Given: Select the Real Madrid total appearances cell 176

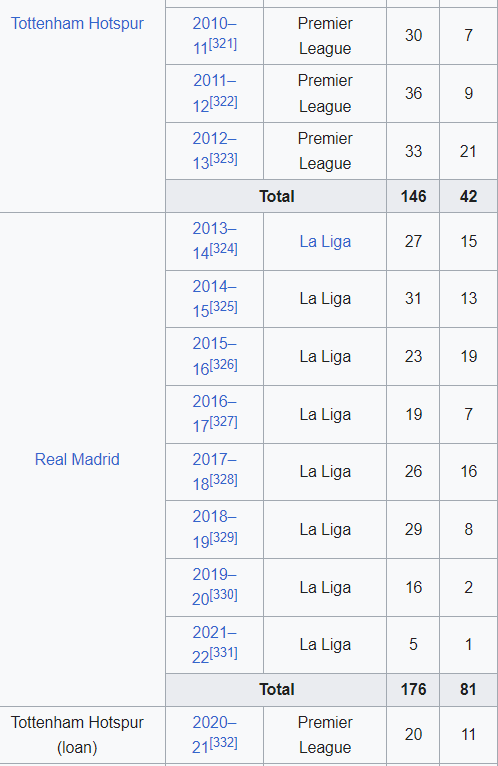Looking at the screenshot, I should tap(413, 689).
